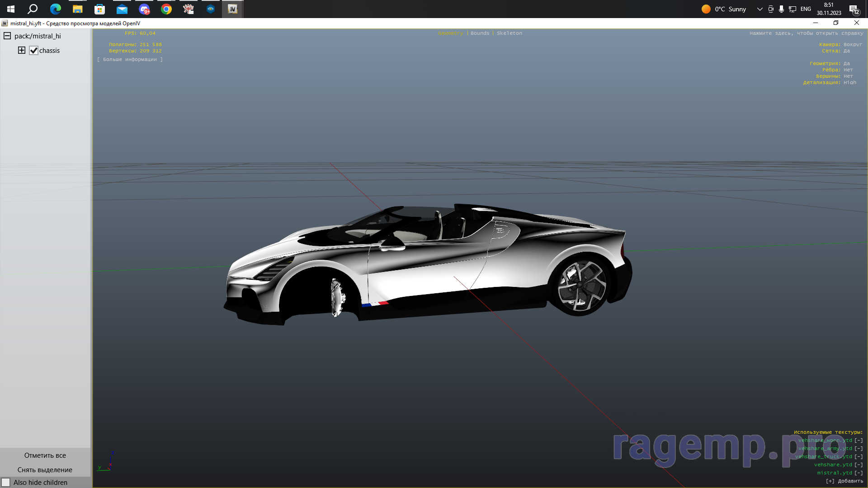Click vehshare_army.ytd texture name
This screenshot has width=868, height=488.
pos(825,449)
